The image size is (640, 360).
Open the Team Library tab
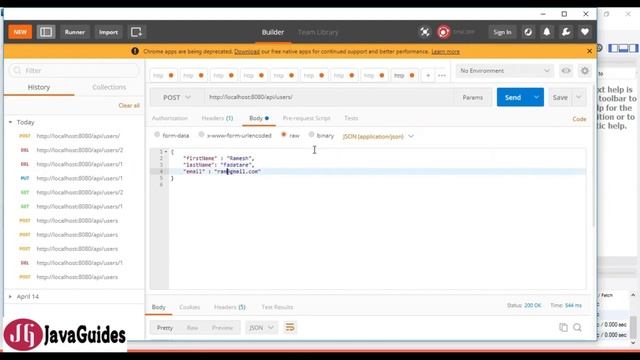[x=318, y=32]
